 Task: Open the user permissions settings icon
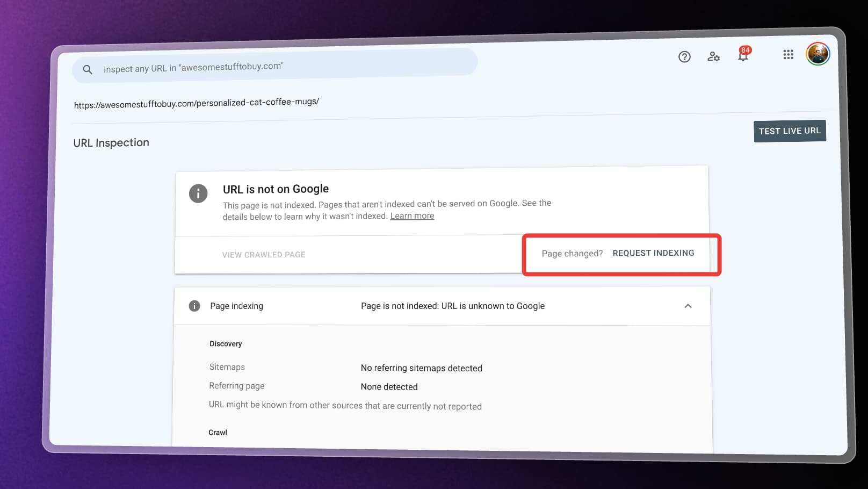713,56
